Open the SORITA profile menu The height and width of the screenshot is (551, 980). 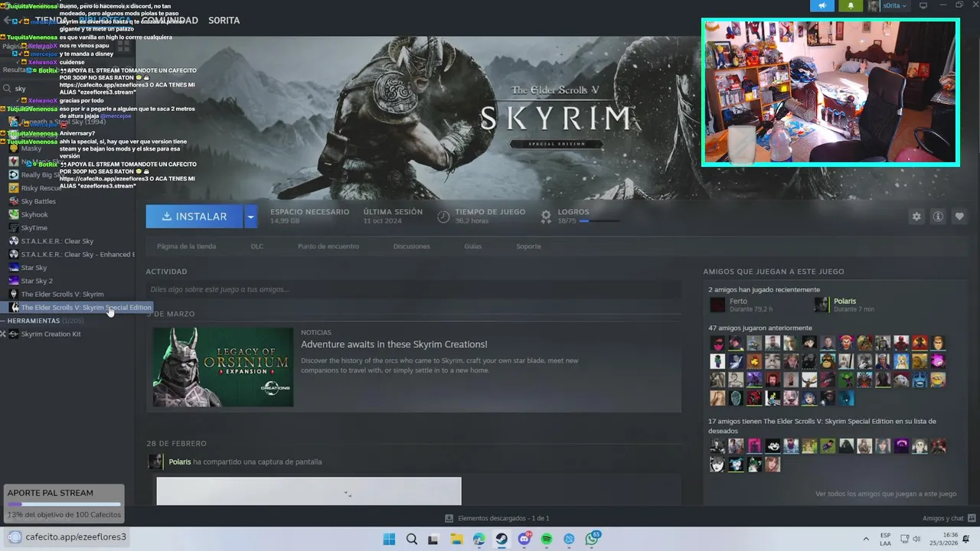click(x=224, y=21)
